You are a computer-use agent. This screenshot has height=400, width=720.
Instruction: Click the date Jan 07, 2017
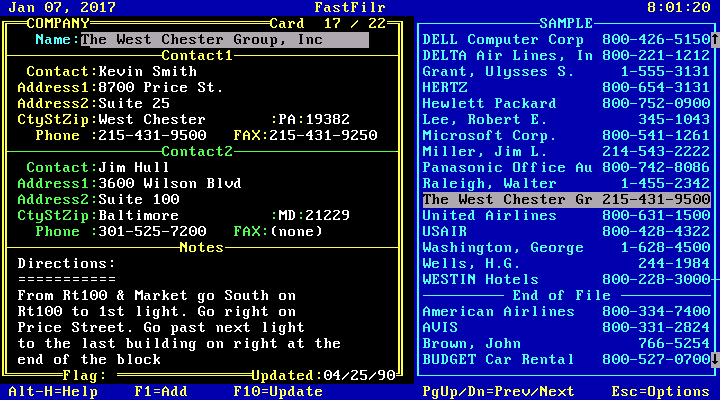pyautogui.click(x=62, y=7)
